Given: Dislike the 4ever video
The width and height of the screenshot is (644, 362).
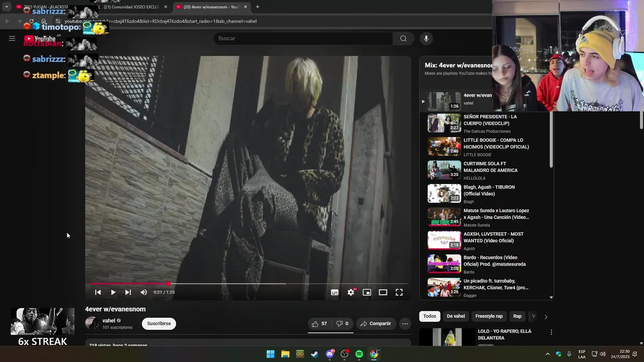Looking at the screenshot, I should (x=342, y=324).
